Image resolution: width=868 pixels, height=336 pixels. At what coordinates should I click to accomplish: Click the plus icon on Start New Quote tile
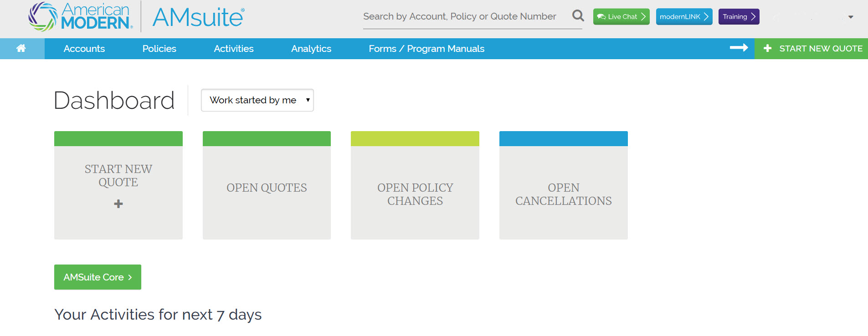pos(118,204)
